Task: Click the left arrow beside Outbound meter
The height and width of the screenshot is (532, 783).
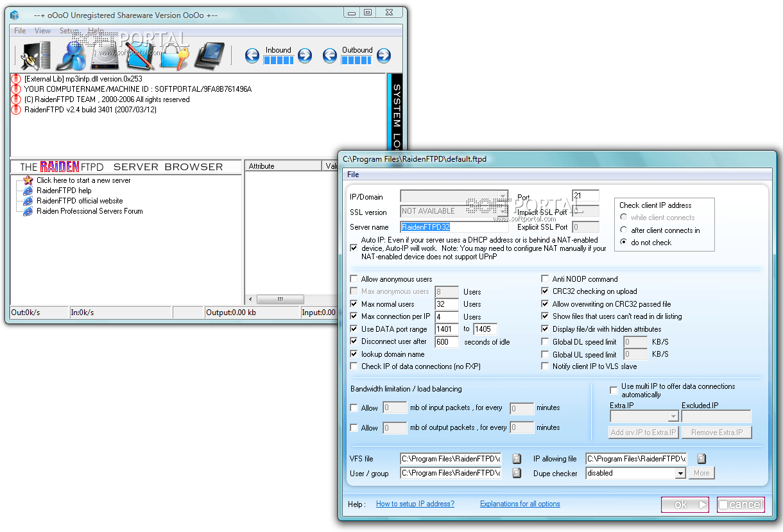Action: point(330,56)
